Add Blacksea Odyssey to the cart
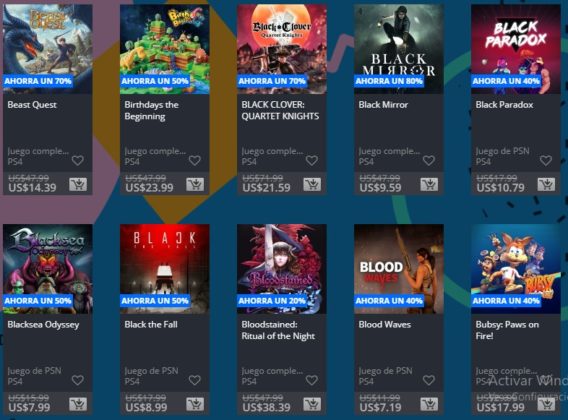This screenshot has width=568, height=420. coord(78,404)
